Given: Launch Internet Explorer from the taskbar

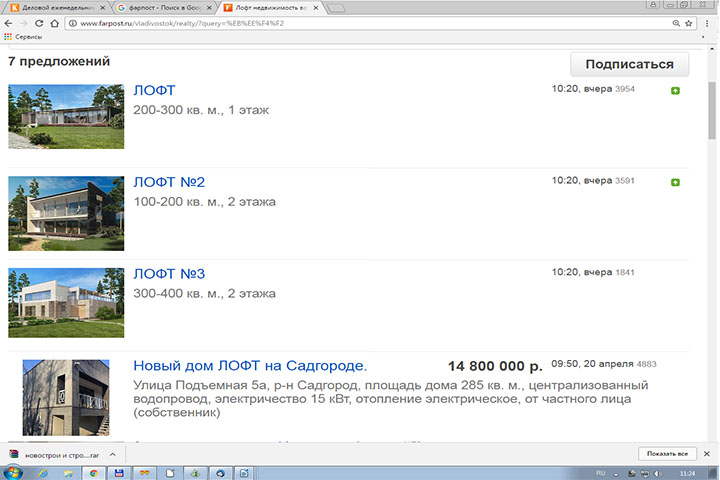Looking at the screenshot, I should (x=41, y=471).
